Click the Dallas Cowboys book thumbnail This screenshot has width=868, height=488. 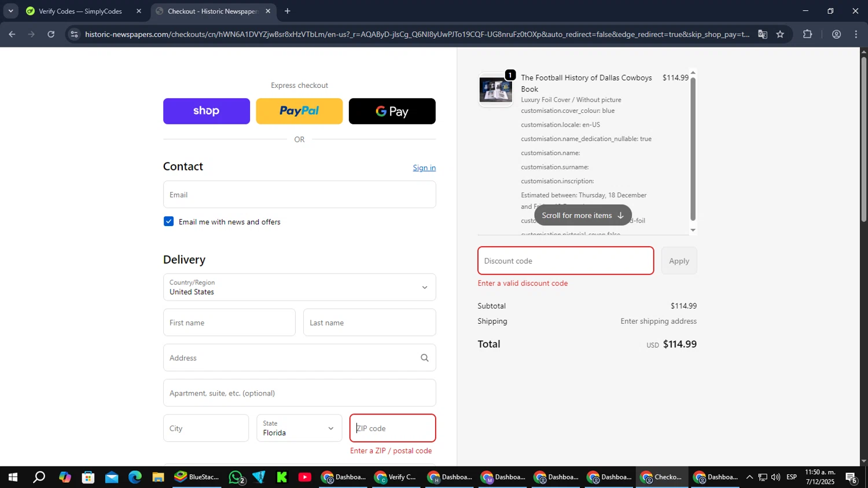(495, 90)
